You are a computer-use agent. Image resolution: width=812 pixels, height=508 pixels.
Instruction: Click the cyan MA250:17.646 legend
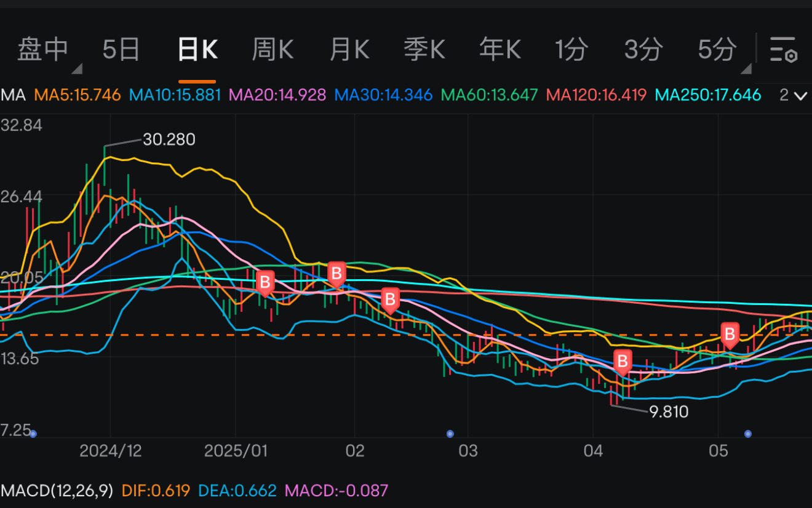[708, 95]
